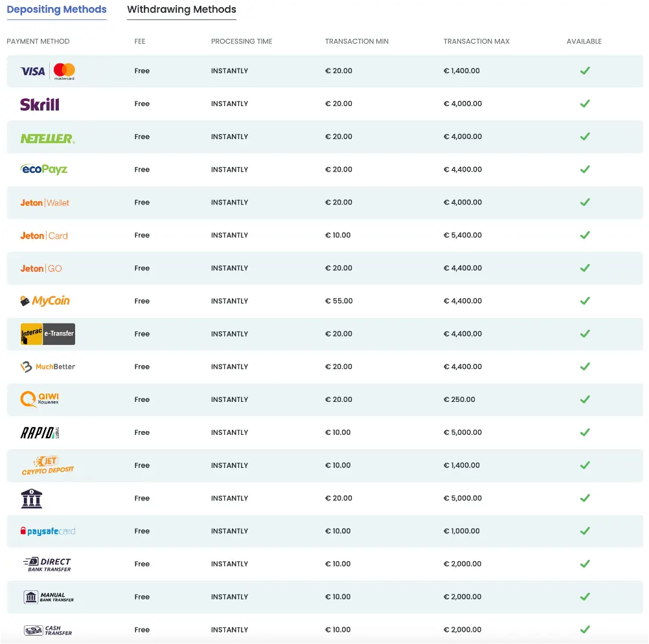Click the ecoPayz logo
649x644 pixels.
click(x=44, y=170)
